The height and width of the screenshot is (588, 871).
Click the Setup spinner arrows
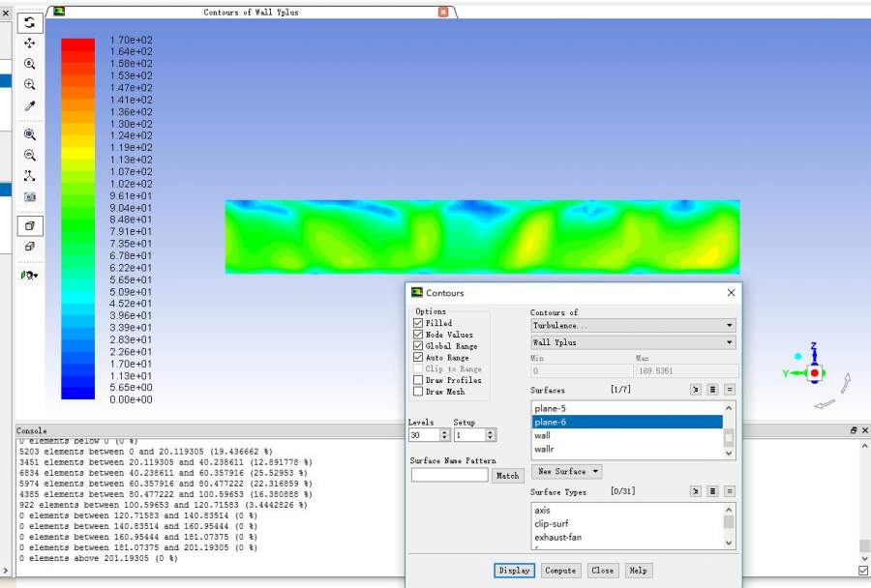coord(490,435)
